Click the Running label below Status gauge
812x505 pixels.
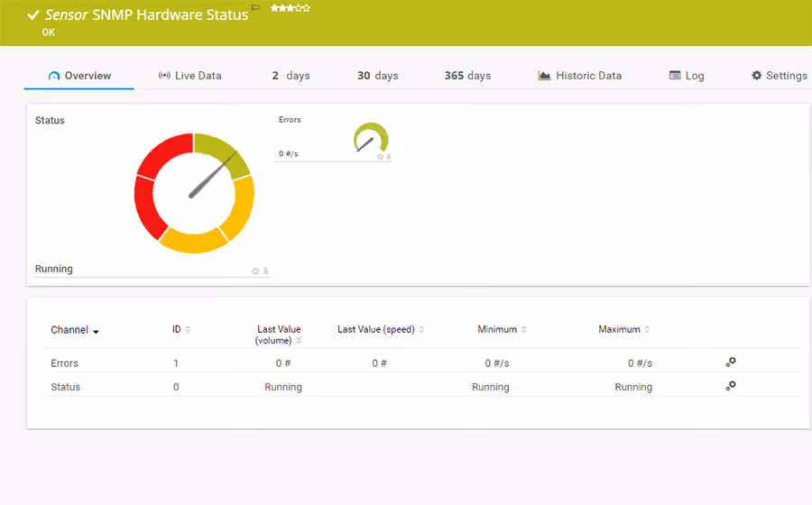pos(54,269)
